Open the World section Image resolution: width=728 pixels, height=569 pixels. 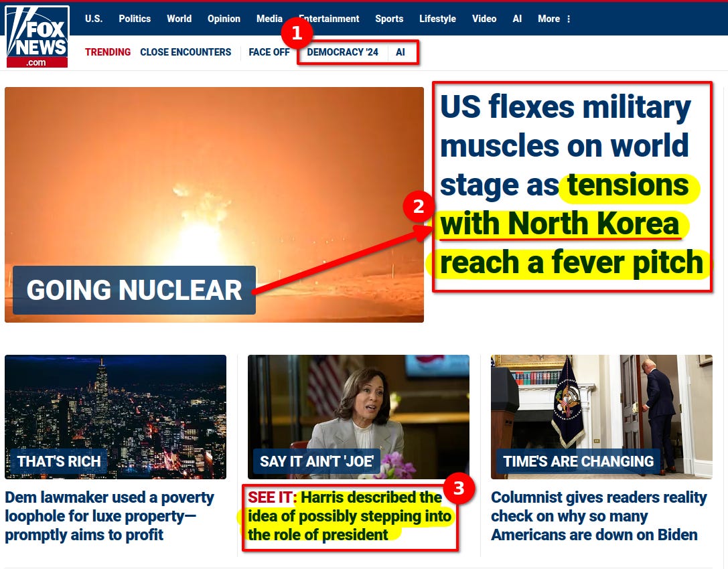click(x=179, y=19)
